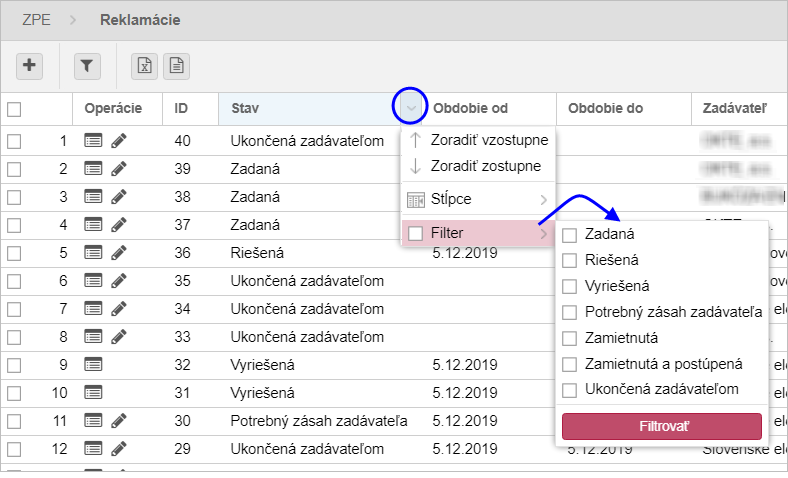Screen dimensions: 788x478
Task: Edit pencil icon for row ID 36
Action: click(x=119, y=252)
